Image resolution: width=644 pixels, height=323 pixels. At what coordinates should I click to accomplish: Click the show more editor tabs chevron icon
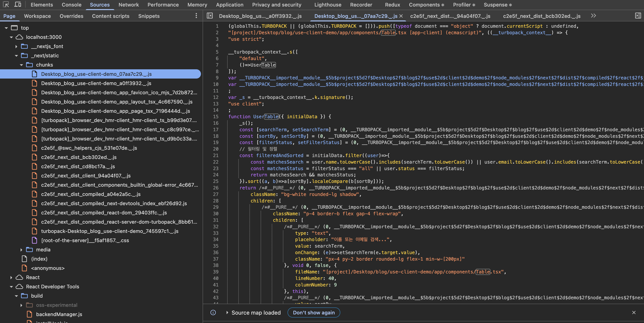click(x=593, y=16)
